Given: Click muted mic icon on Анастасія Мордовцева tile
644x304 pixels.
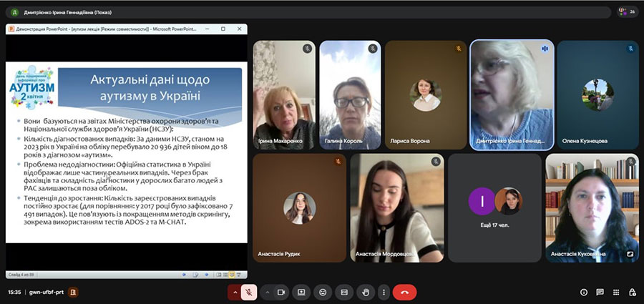Looking at the screenshot, I should [435, 162].
